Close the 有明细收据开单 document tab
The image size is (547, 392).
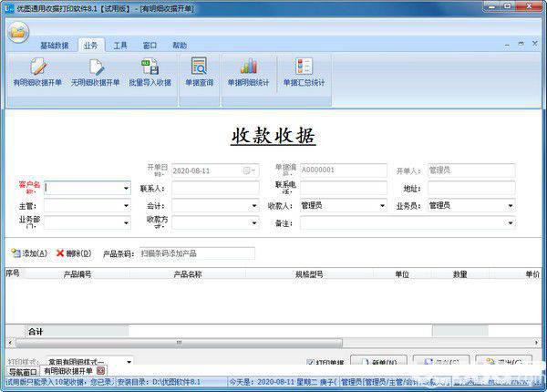[x=101, y=371]
